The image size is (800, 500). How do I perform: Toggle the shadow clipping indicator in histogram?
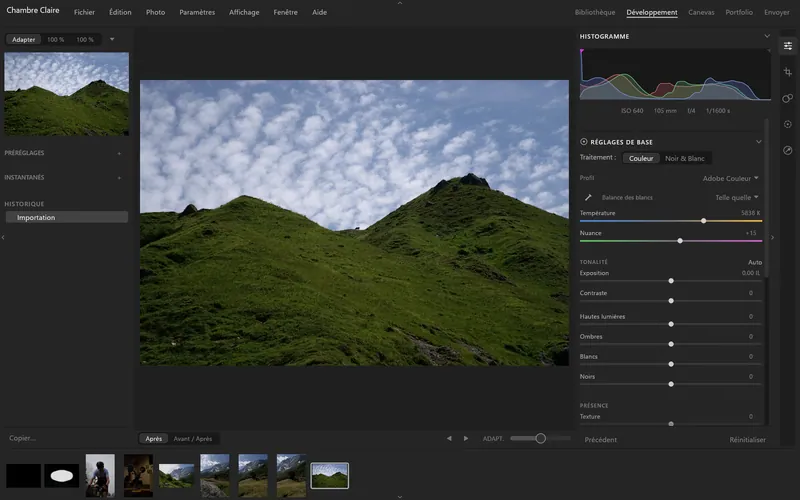click(x=582, y=51)
